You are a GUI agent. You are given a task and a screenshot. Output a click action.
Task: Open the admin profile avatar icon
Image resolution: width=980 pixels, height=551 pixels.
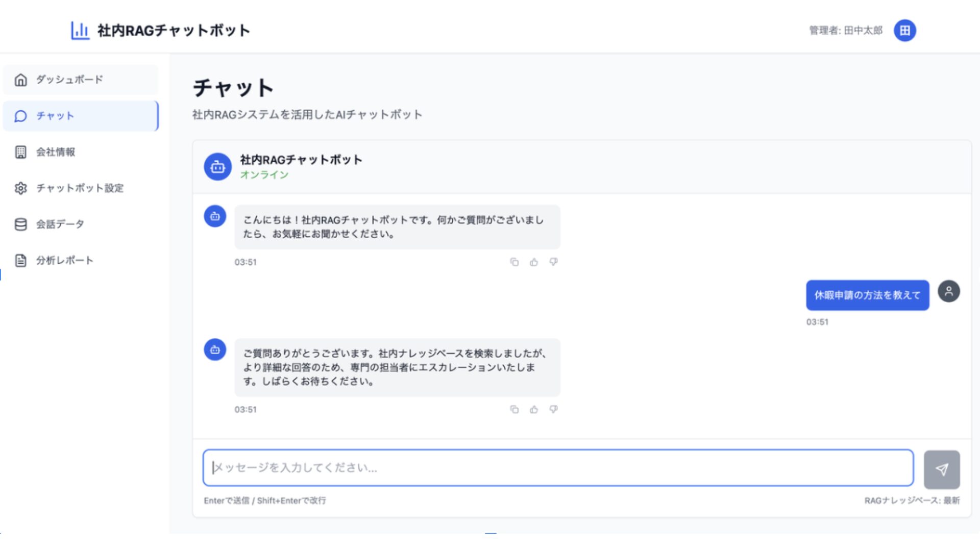click(x=904, y=31)
